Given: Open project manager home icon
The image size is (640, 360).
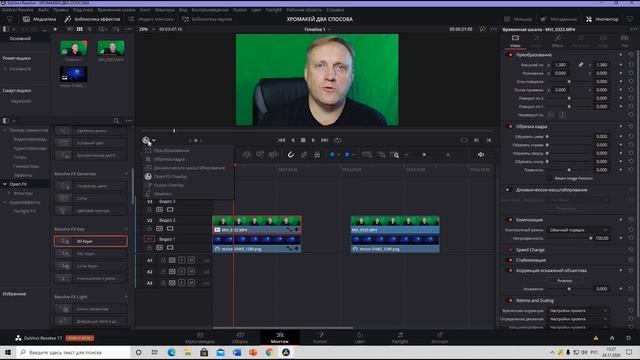Looking at the screenshot, I should (612, 338).
